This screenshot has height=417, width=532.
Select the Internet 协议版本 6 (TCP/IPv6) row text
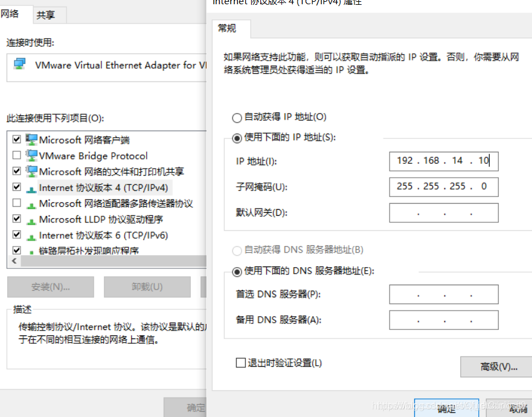(103, 235)
